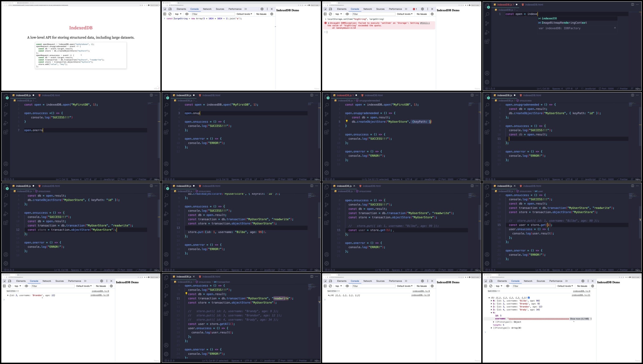This screenshot has height=364, width=643.
Task: Click the lightbulb in the getAll code frame
Action: [186, 293]
